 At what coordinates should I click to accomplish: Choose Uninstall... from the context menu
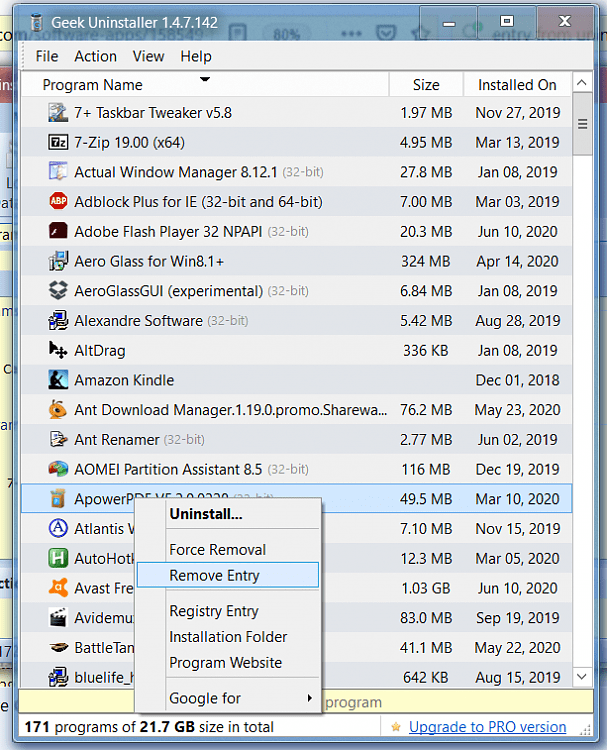(228, 514)
